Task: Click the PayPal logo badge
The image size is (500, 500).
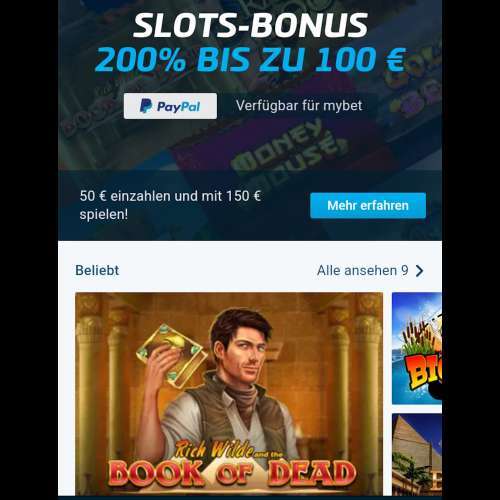Action: (170, 106)
